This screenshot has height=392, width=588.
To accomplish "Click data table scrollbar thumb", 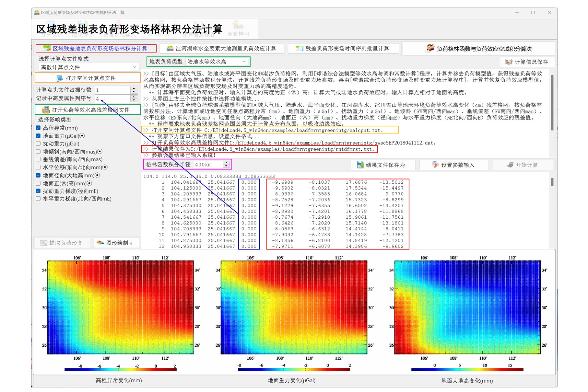I will coord(552,182).
